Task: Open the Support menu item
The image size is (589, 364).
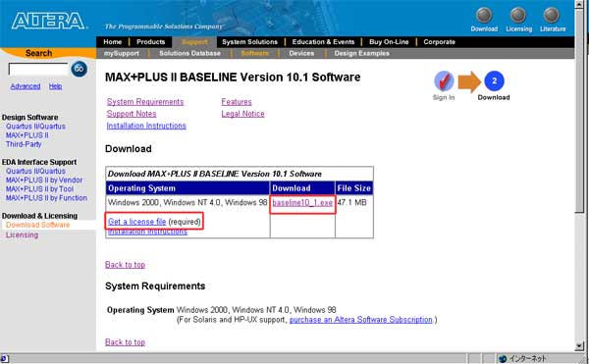Action: (194, 42)
